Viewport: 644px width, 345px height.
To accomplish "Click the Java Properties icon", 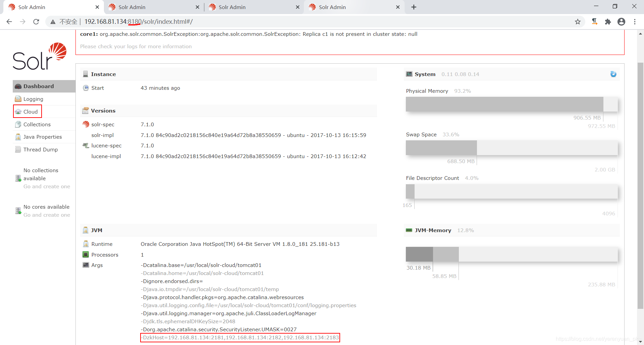I will click(x=18, y=137).
